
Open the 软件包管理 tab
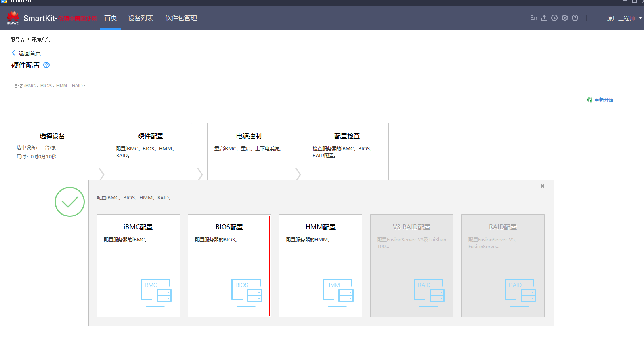[x=181, y=18]
